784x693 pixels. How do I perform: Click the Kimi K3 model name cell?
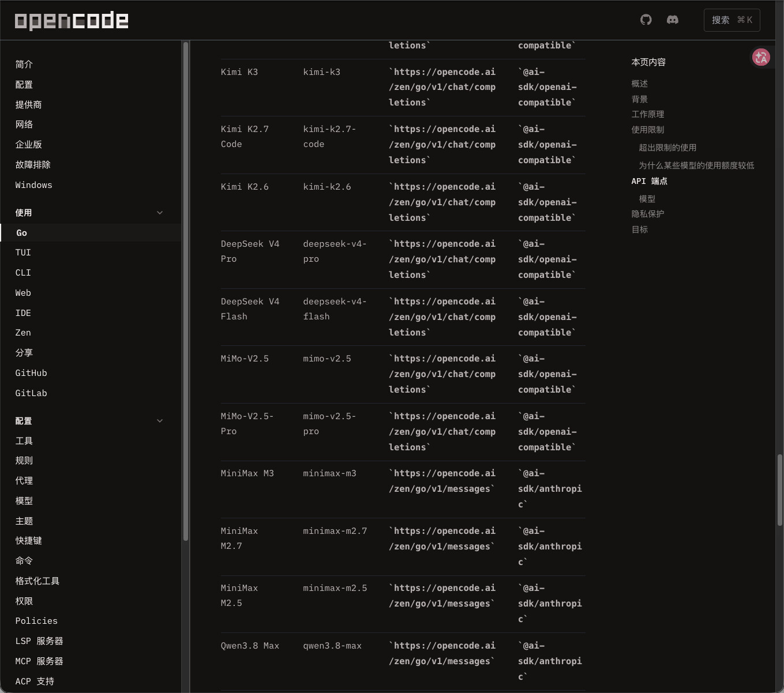pos(239,72)
